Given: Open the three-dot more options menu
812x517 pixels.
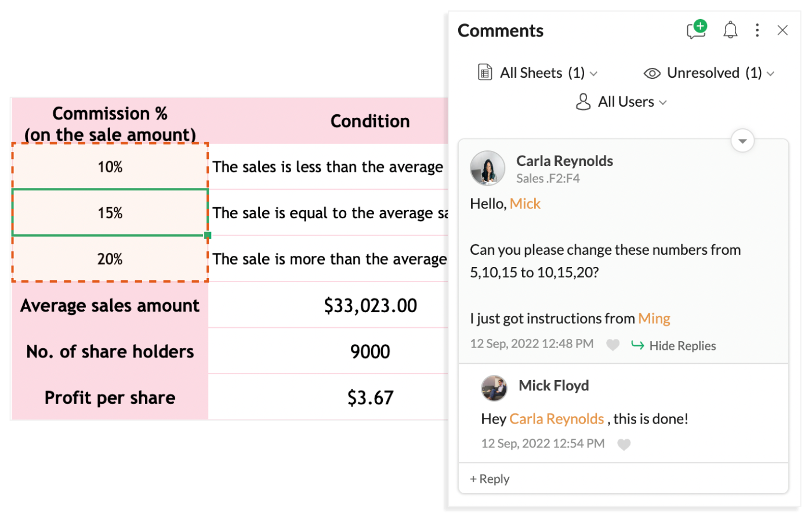Looking at the screenshot, I should [757, 30].
